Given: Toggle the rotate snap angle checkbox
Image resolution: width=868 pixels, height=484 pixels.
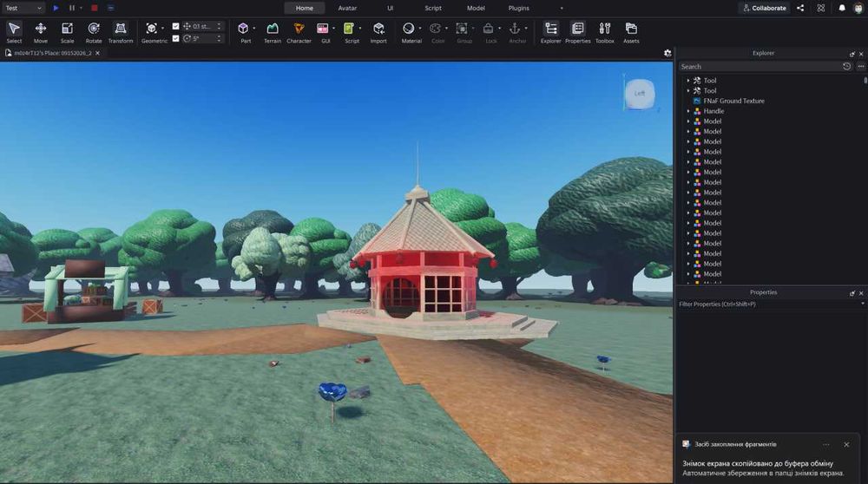Looking at the screenshot, I should [175, 38].
